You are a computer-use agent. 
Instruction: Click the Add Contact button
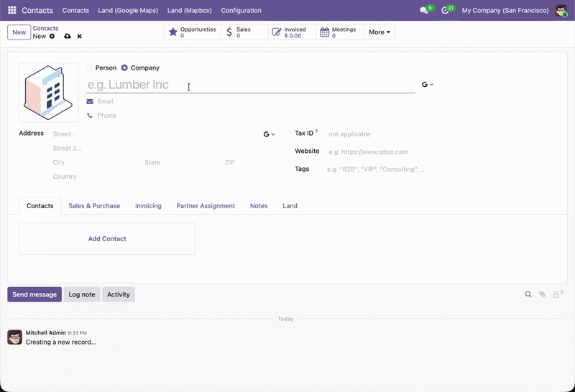(x=107, y=238)
